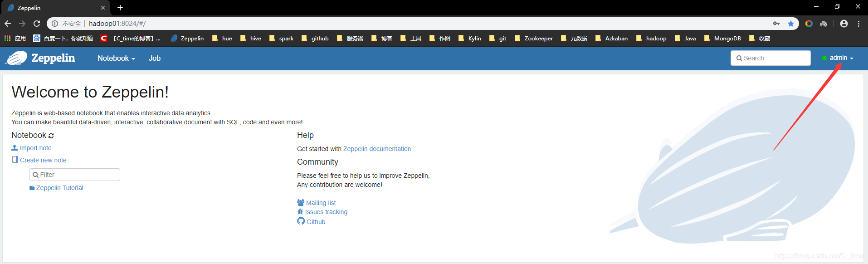The width and height of the screenshot is (868, 264).
Task: Click the browser forward arrow
Action: point(22,24)
